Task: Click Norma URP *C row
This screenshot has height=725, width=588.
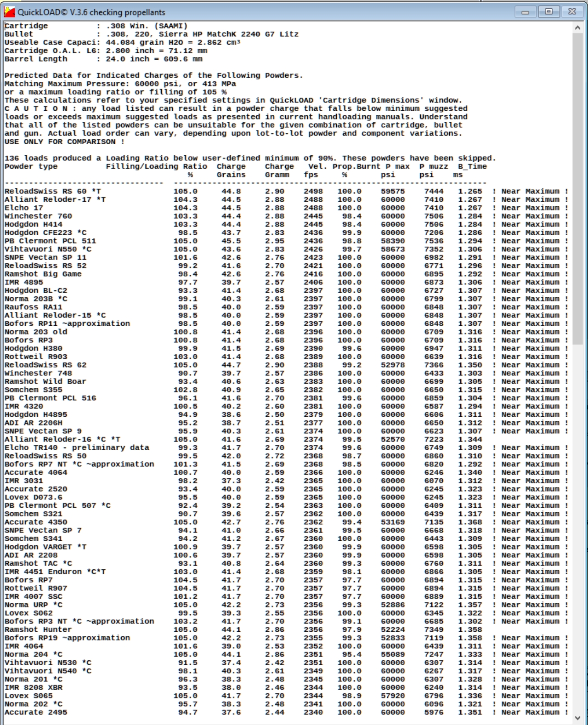Action: pos(286,605)
